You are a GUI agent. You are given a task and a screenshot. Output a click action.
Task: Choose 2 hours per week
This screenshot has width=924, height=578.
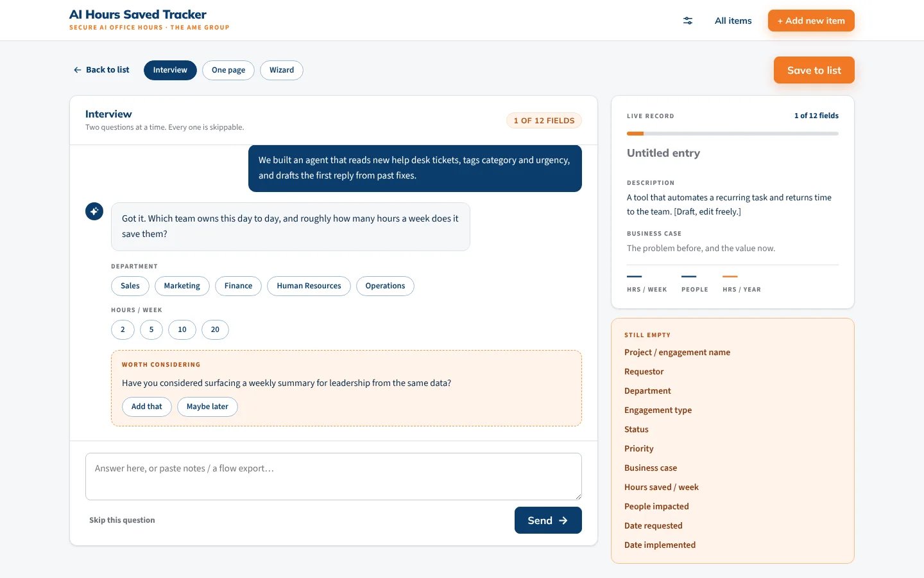[123, 329]
